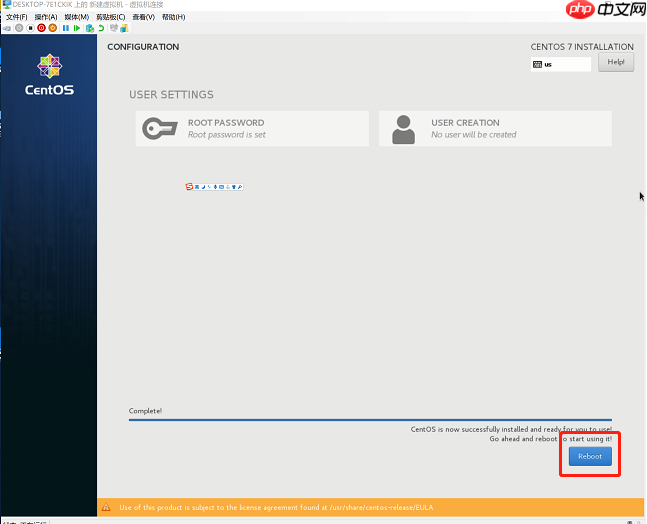Click the warning triangle in license bar
Screen dimensions: 647x524
click(106, 507)
